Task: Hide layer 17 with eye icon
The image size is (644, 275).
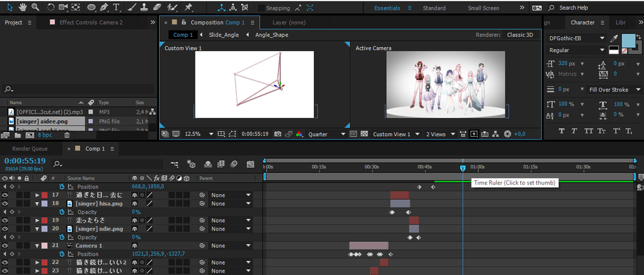Action: point(5,195)
